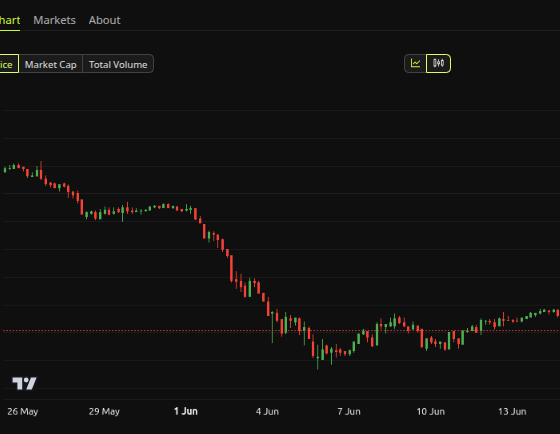
Task: Select the Chart tab
Action: pyautogui.click(x=10, y=20)
